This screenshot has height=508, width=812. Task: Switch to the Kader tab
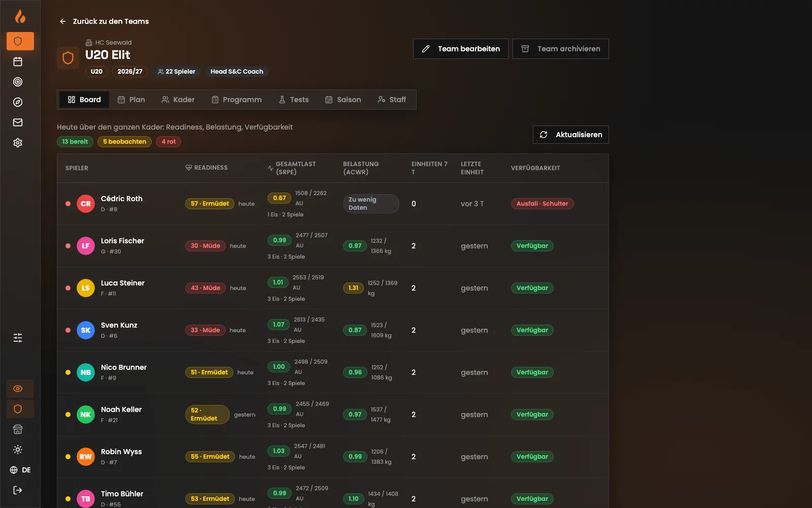click(178, 100)
